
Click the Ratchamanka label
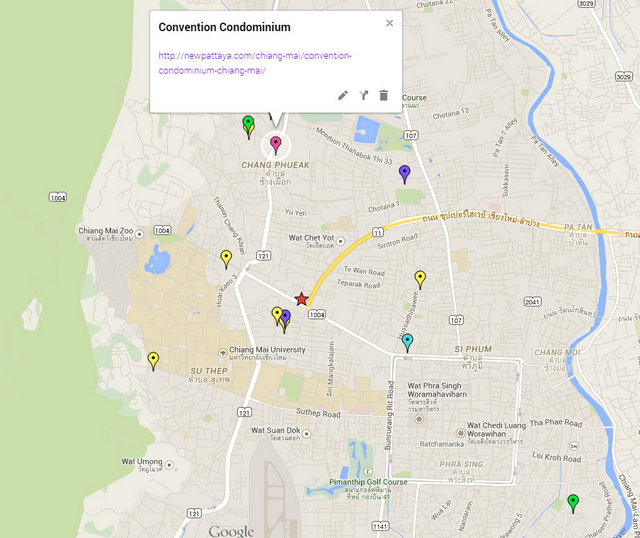click(x=442, y=444)
